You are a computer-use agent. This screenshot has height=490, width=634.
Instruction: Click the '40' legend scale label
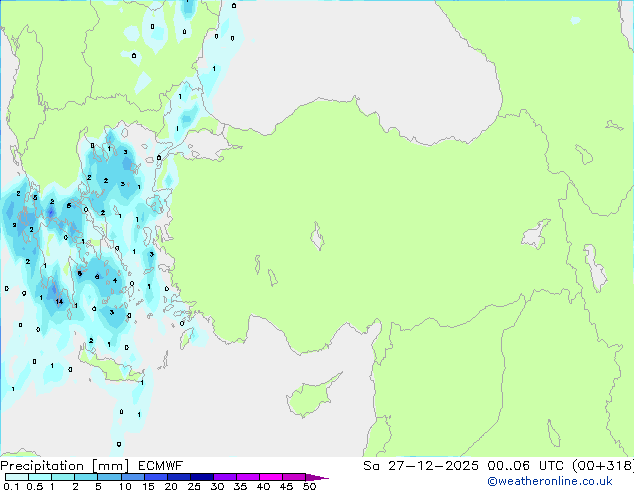pyautogui.click(x=263, y=486)
